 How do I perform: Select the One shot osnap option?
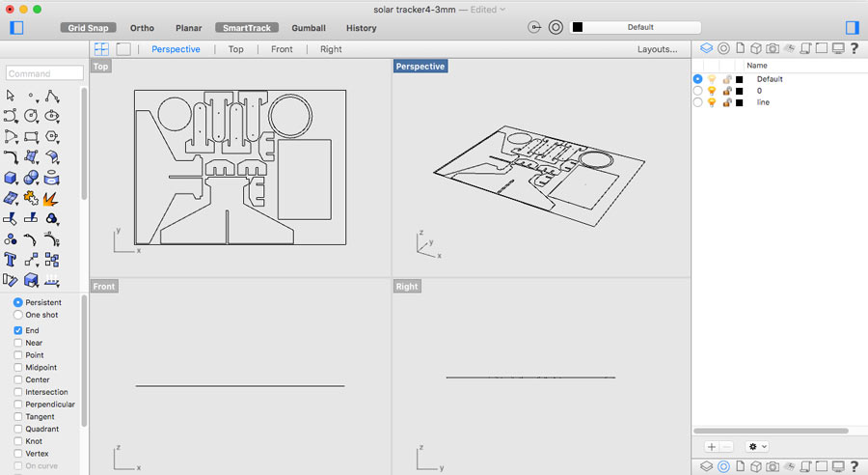18,315
